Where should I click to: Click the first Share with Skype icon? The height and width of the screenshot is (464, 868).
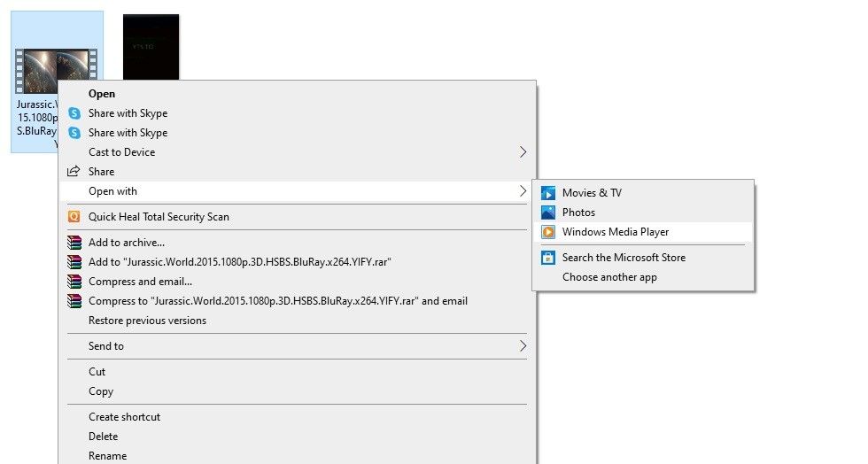point(74,113)
